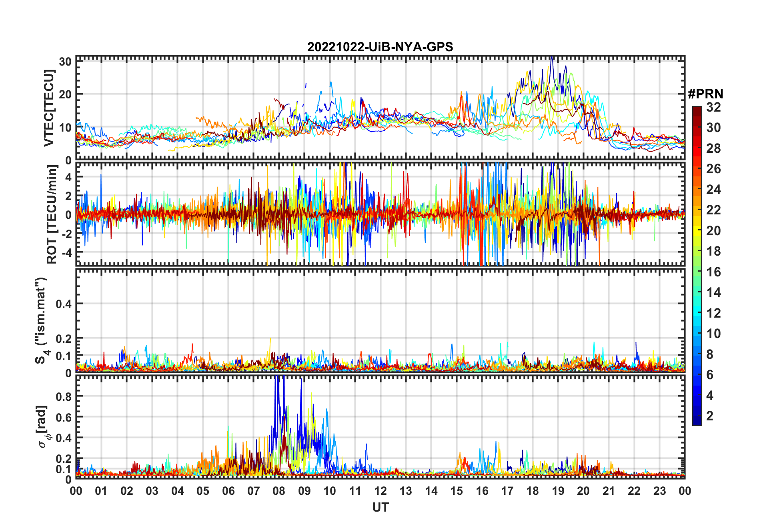Select the #PRN colorbar title

click(705, 94)
